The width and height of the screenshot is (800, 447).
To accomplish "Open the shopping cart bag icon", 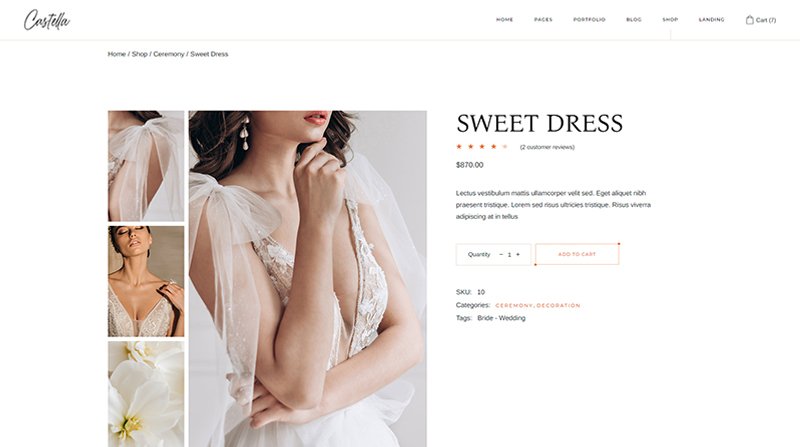I will pos(749,20).
